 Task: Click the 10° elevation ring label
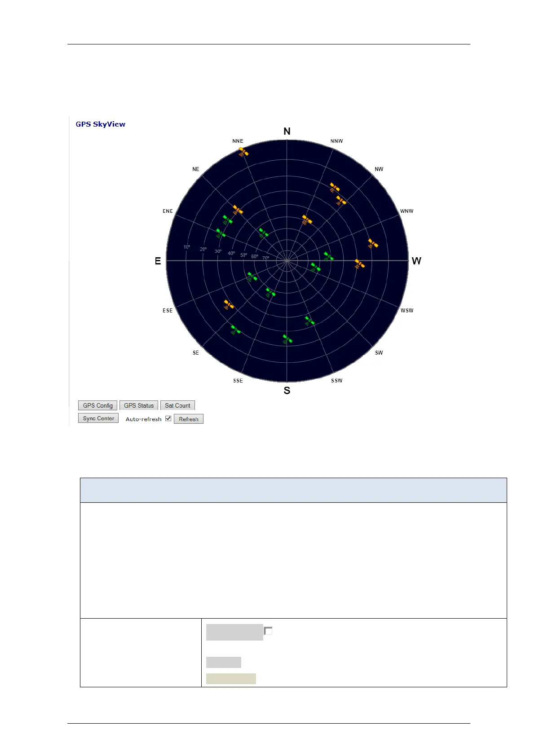coord(187,247)
